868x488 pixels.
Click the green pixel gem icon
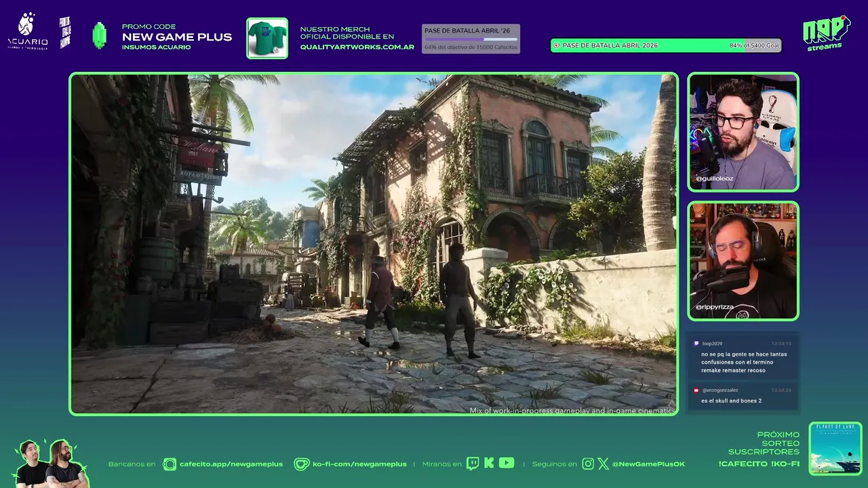100,36
